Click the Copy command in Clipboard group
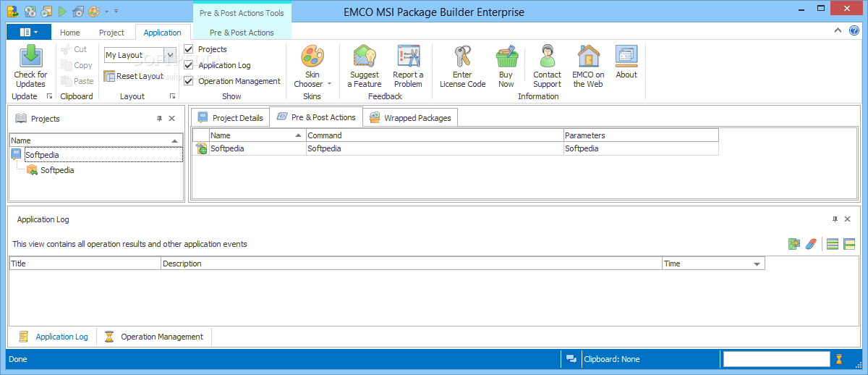The width and height of the screenshot is (868, 375). coord(77,65)
